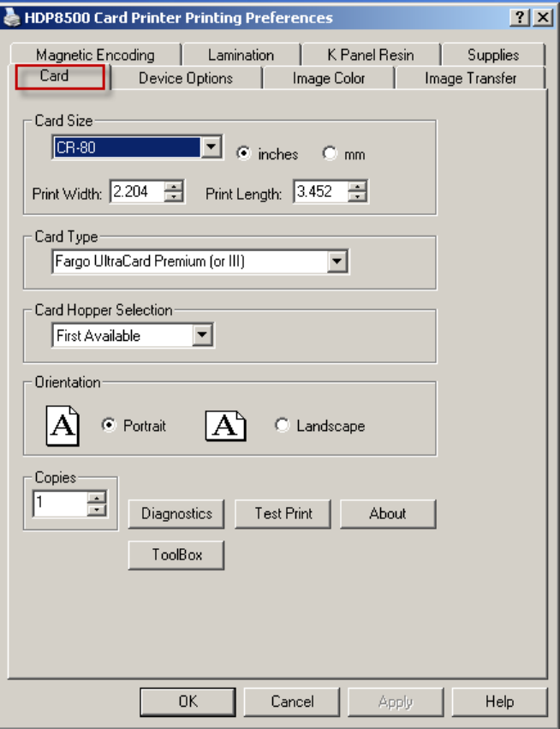Viewport: 560px width, 729px height.
Task: Open the K Panel Resin tab
Action: pyautogui.click(x=371, y=55)
